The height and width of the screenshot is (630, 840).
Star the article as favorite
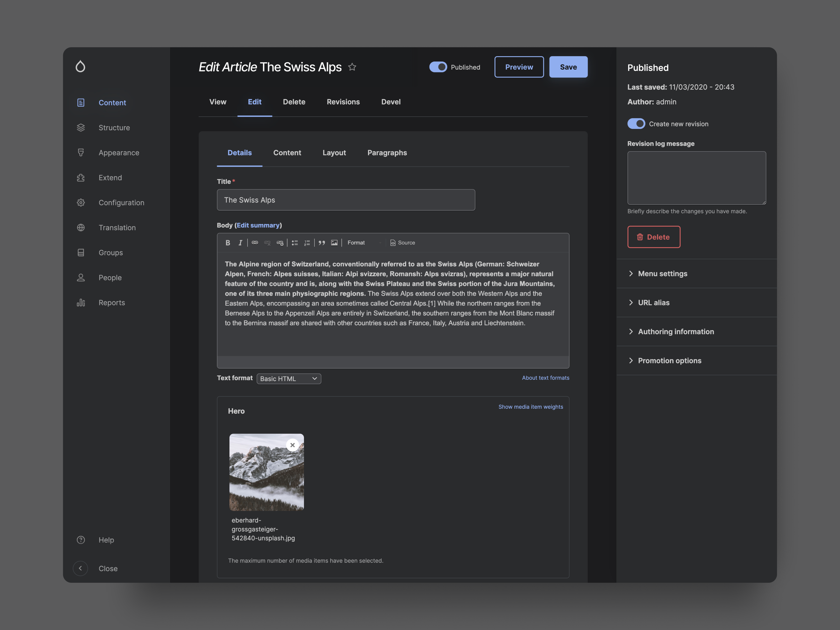point(352,67)
